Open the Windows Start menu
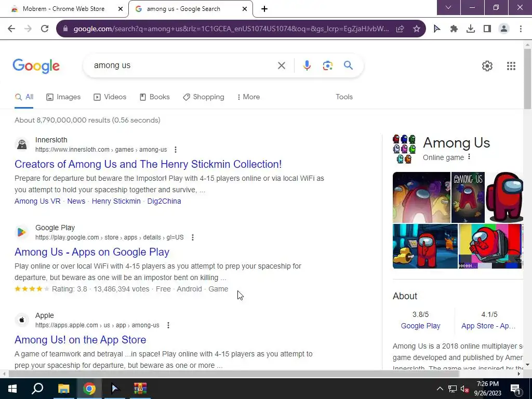532x399 pixels. coord(12,389)
